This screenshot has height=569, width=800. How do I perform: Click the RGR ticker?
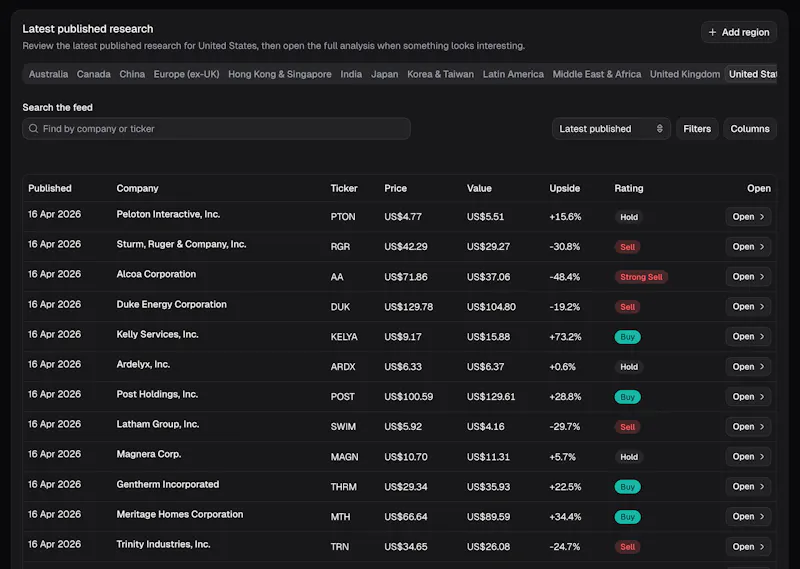point(340,246)
